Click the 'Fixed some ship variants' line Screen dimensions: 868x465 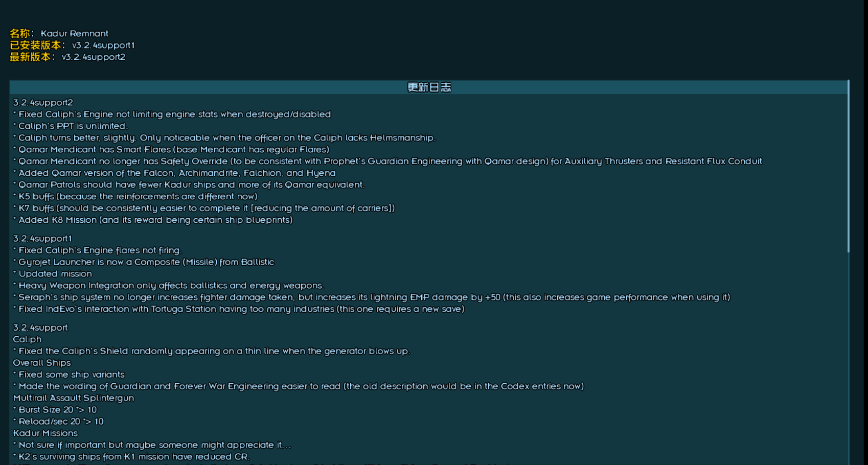(69, 375)
